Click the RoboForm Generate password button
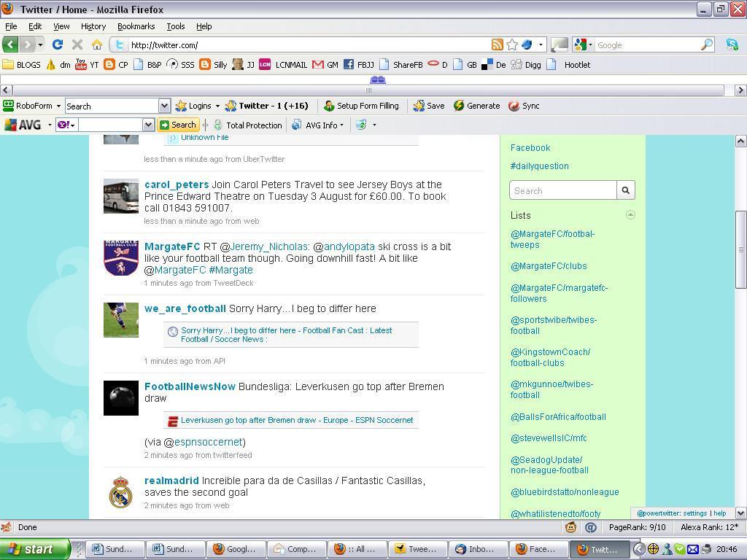Image resolution: width=747 pixels, height=560 pixels. (x=476, y=106)
